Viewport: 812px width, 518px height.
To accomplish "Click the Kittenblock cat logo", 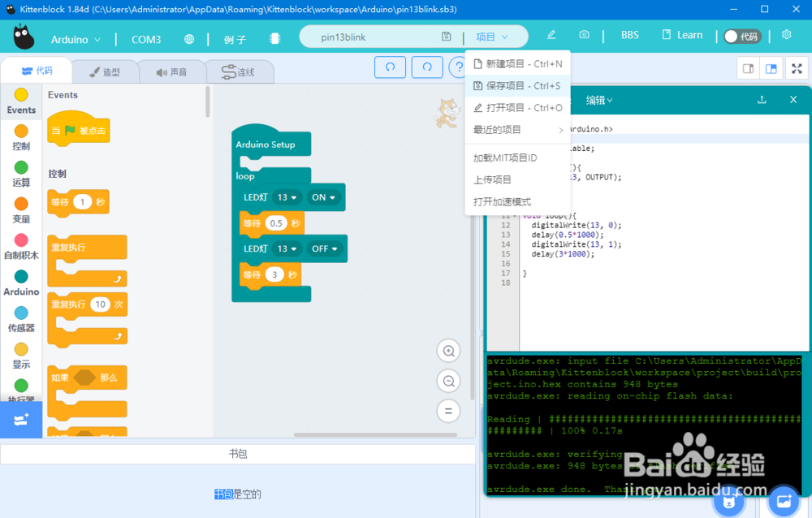I will click(x=24, y=37).
